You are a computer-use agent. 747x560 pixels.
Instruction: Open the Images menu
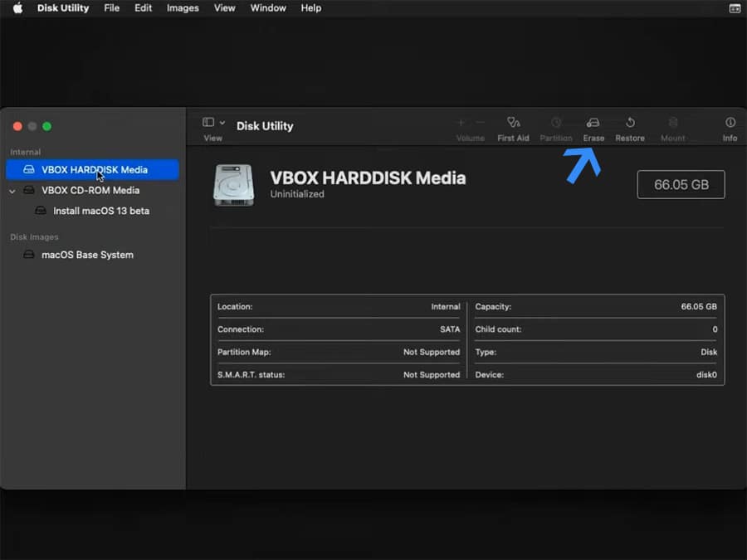pos(182,8)
